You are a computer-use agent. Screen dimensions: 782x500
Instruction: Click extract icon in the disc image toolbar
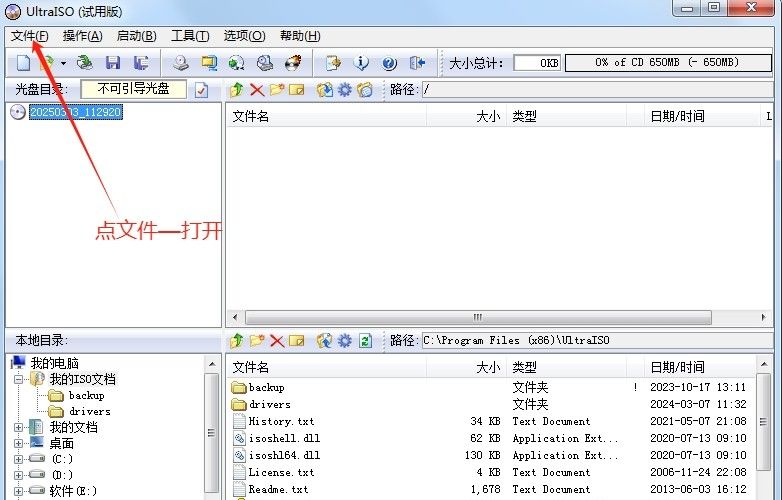(325, 90)
